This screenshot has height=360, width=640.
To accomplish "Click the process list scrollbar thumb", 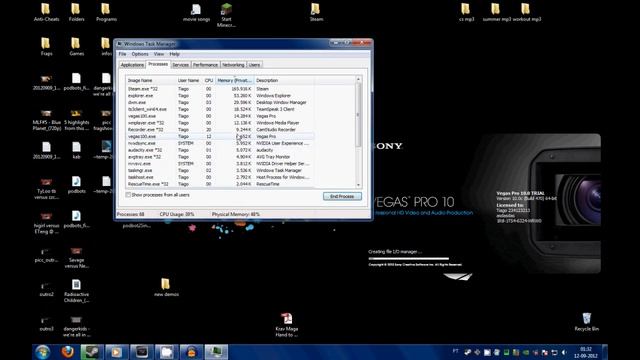I will coord(358,115).
